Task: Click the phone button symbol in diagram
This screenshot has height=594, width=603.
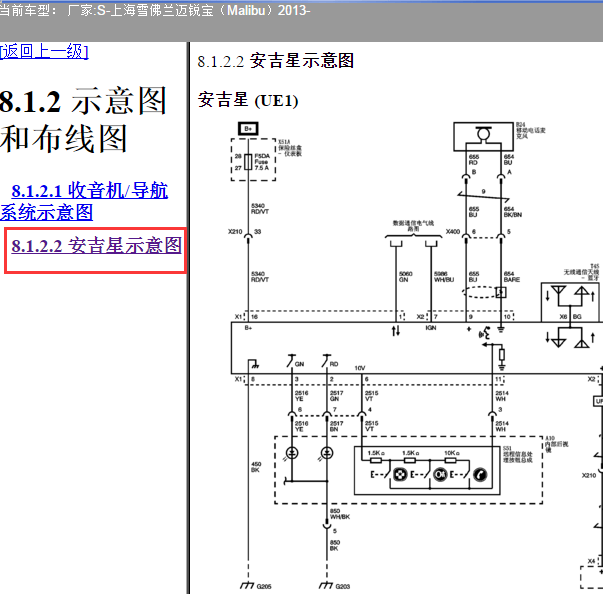Action: [x=480, y=474]
